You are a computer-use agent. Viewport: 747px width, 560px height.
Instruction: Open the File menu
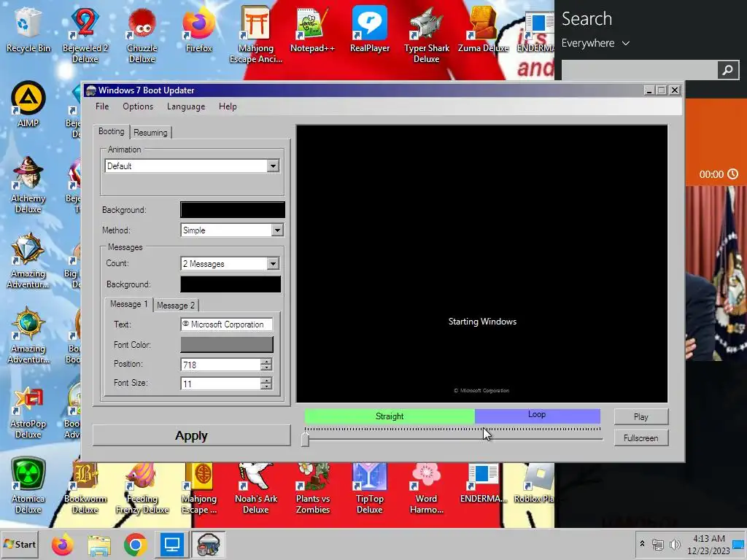click(102, 106)
